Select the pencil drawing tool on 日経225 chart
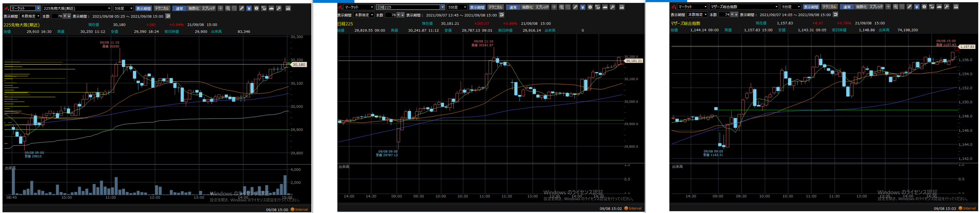980x213 pixels. coord(575,7)
